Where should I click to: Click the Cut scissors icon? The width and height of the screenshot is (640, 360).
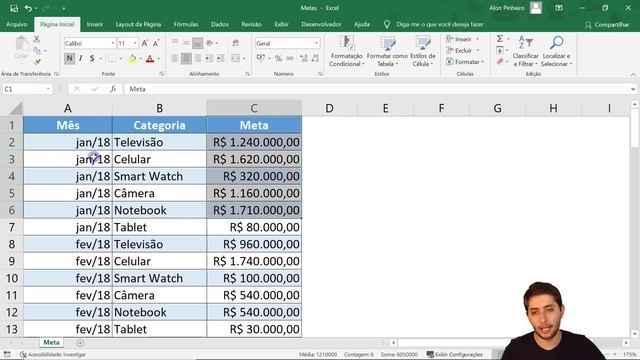36,39
